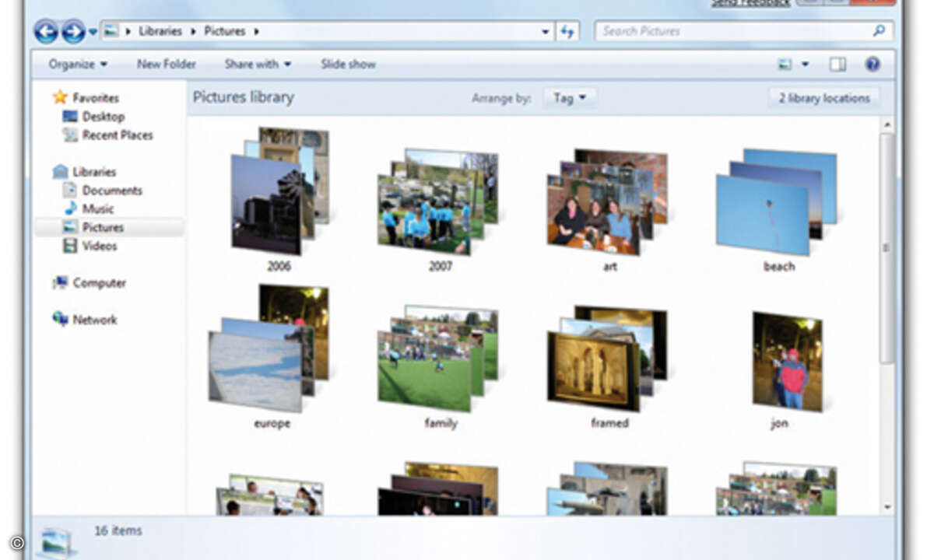Click the Pictures library heading
The width and height of the screenshot is (934, 560).
[244, 97]
